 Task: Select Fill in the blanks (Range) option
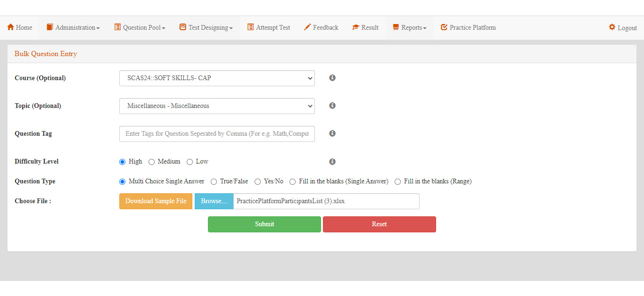(398, 181)
